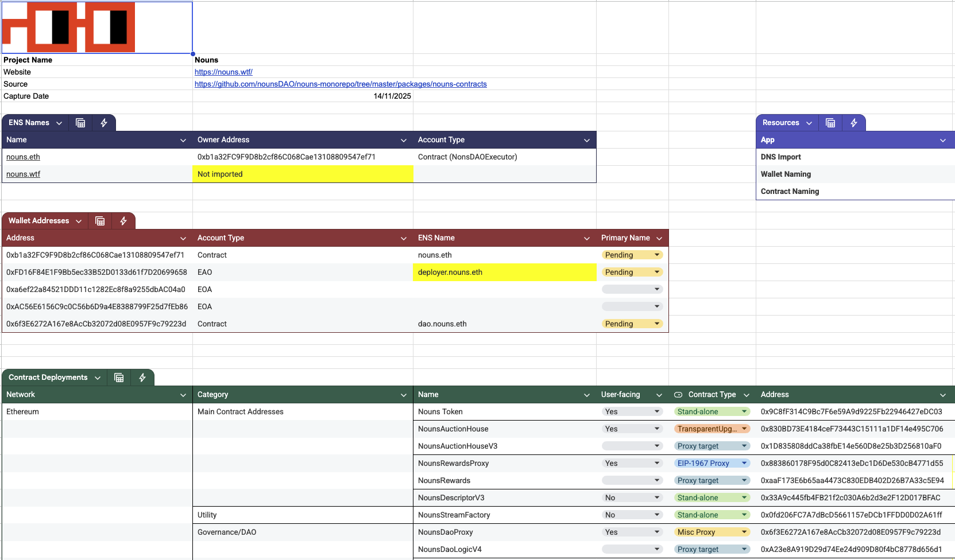Open the Contract Deployments Name column arrow
Screen dimensions: 955x560
[x=587, y=395]
